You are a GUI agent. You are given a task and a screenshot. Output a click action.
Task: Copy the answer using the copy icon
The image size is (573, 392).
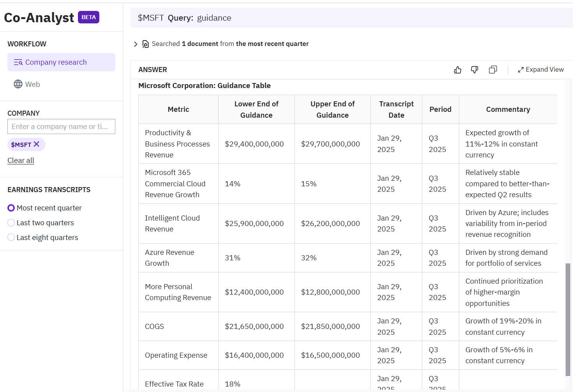pos(493,69)
